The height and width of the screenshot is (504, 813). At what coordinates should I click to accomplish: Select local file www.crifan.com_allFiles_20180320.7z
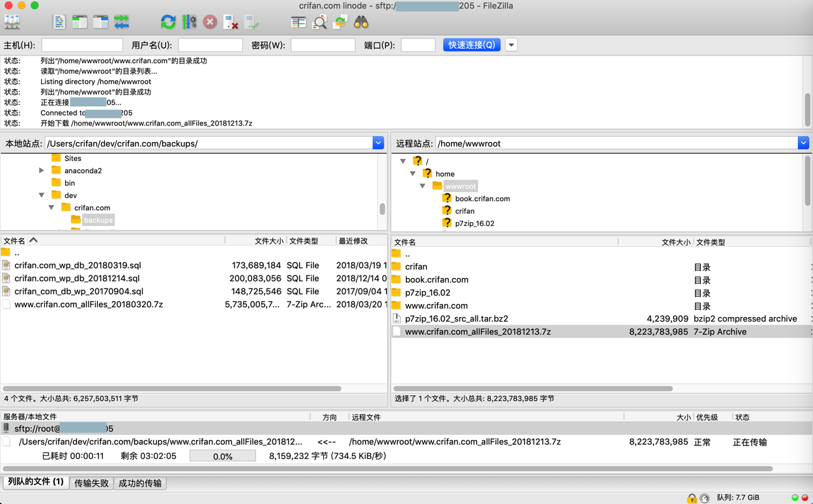click(x=194, y=304)
